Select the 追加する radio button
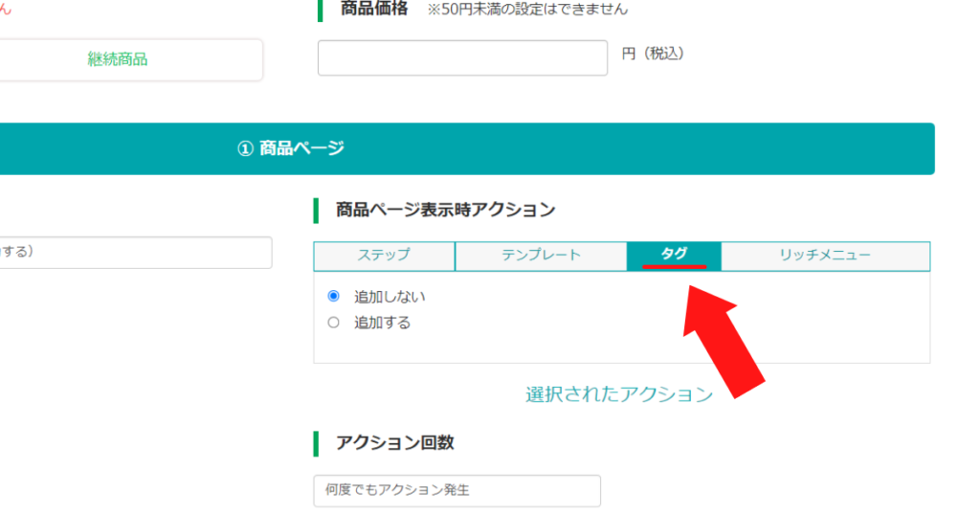 tap(334, 323)
